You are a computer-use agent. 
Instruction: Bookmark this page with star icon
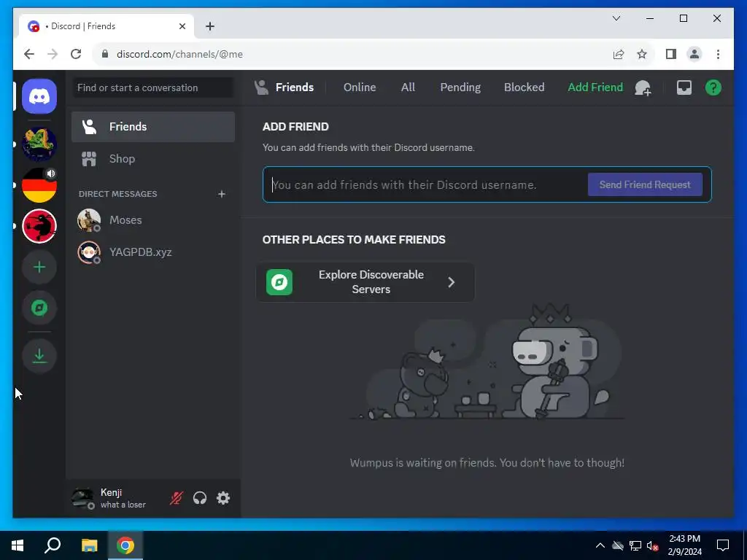pos(642,54)
